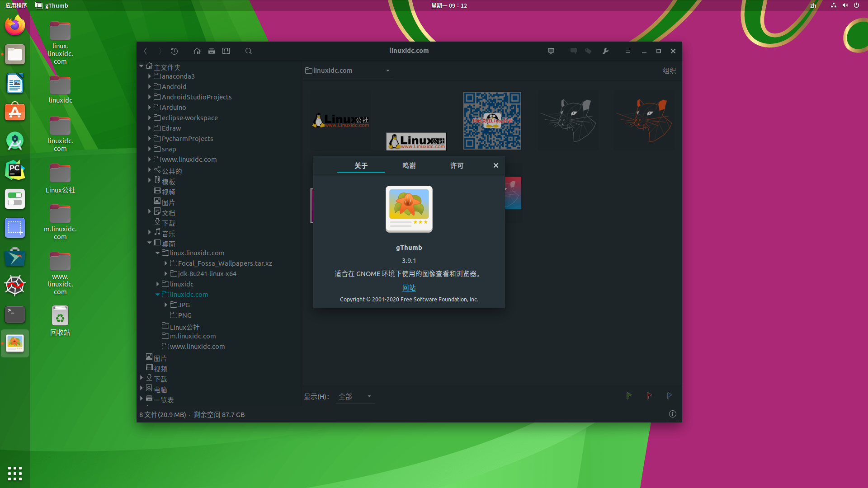Go back with the left arrow toolbar icon
Image resolution: width=868 pixels, height=488 pixels.
pyautogui.click(x=145, y=51)
